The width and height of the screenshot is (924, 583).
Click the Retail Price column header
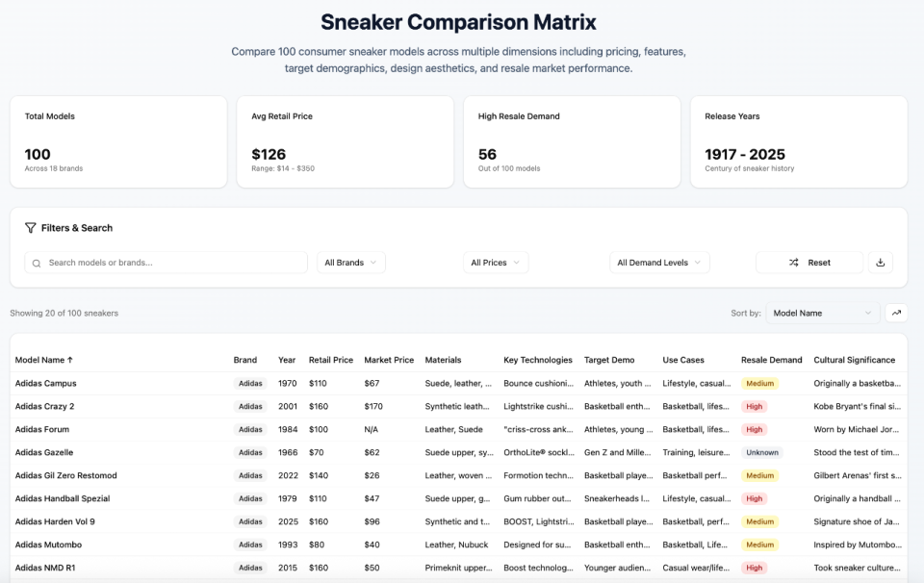tap(330, 360)
